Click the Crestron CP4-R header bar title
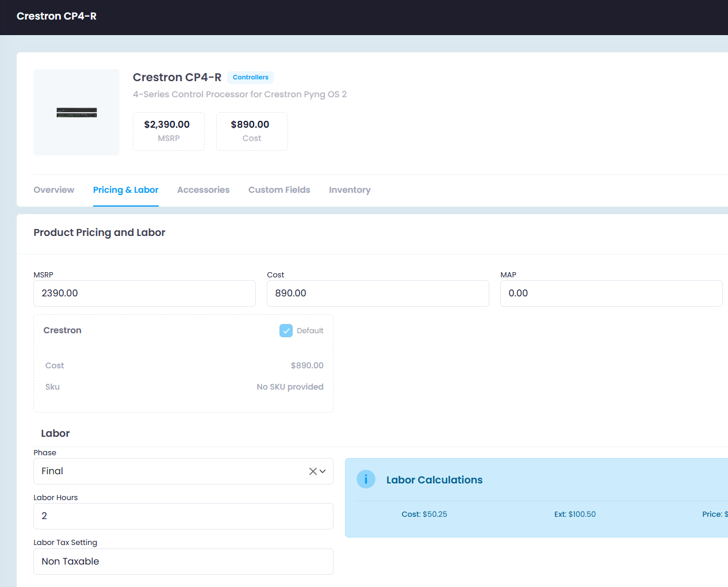Screen dimensions: 728x587 click(56, 16)
